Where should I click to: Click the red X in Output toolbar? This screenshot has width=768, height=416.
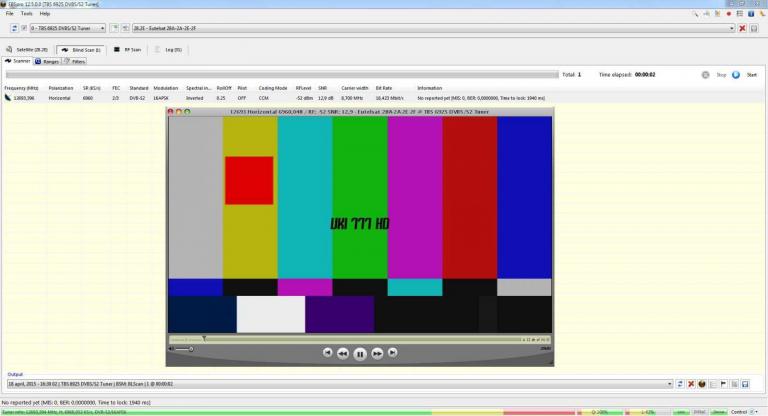691,384
